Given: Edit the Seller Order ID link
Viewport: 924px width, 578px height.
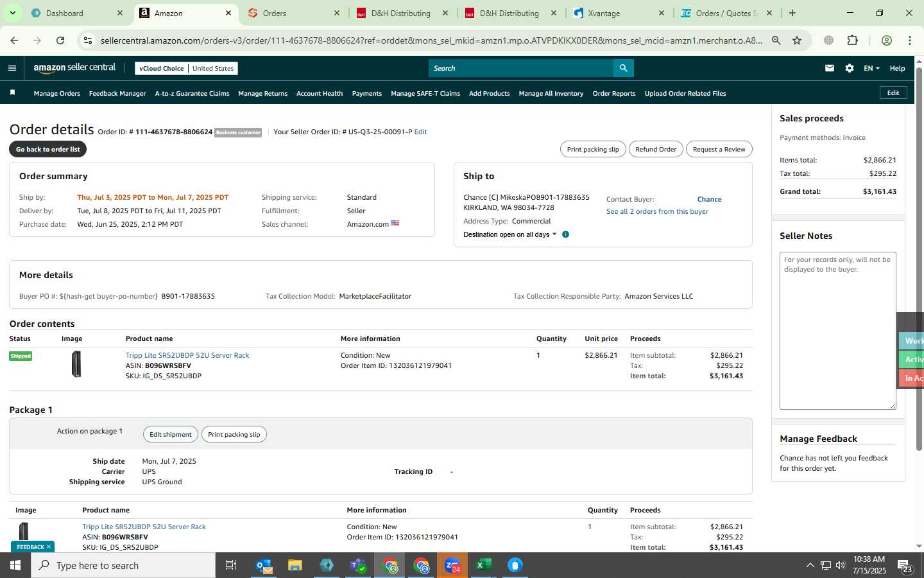Looking at the screenshot, I should point(420,132).
